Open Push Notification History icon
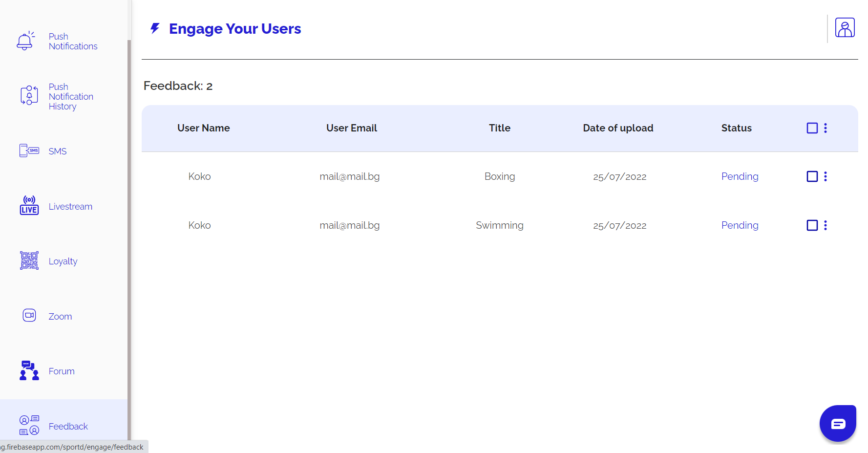Image resolution: width=868 pixels, height=453 pixels. [29, 95]
